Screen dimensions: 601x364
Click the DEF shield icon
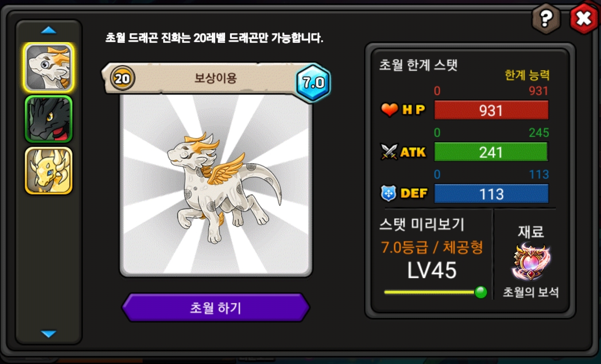click(x=388, y=193)
